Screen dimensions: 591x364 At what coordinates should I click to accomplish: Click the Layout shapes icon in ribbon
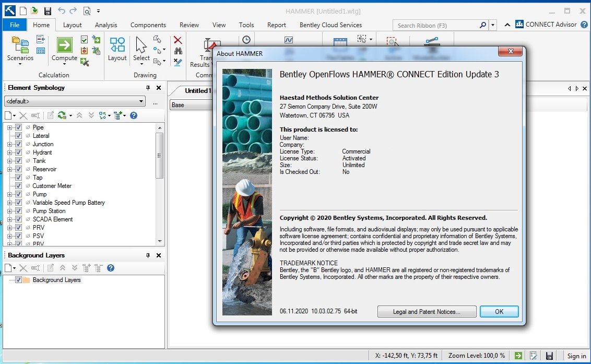[117, 44]
